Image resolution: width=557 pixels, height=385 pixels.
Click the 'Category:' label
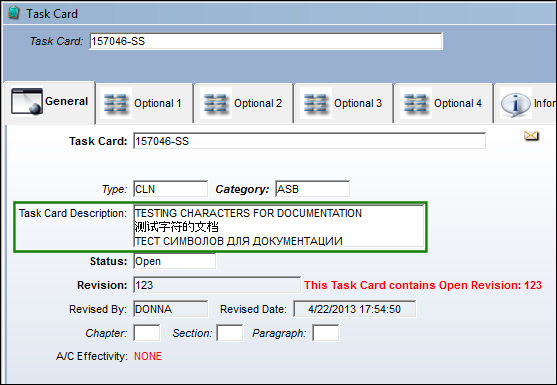[243, 189]
